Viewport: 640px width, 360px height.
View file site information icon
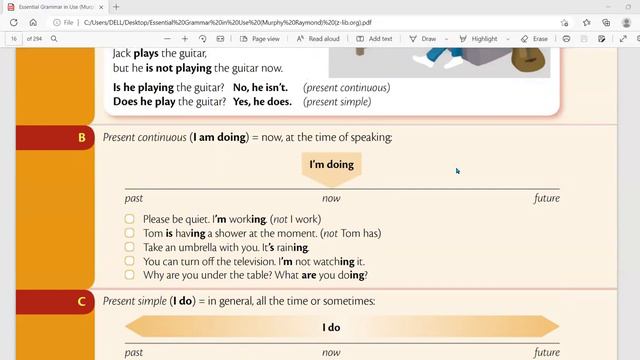click(57, 22)
